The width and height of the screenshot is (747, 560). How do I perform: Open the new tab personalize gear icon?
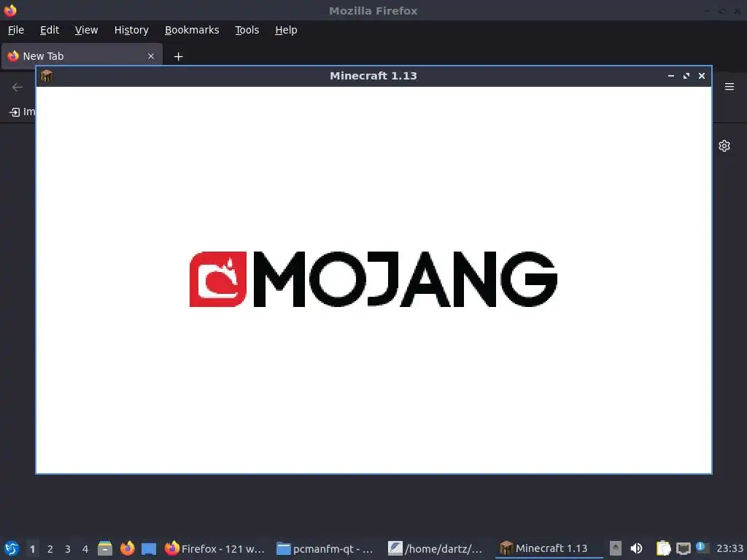pyautogui.click(x=724, y=146)
